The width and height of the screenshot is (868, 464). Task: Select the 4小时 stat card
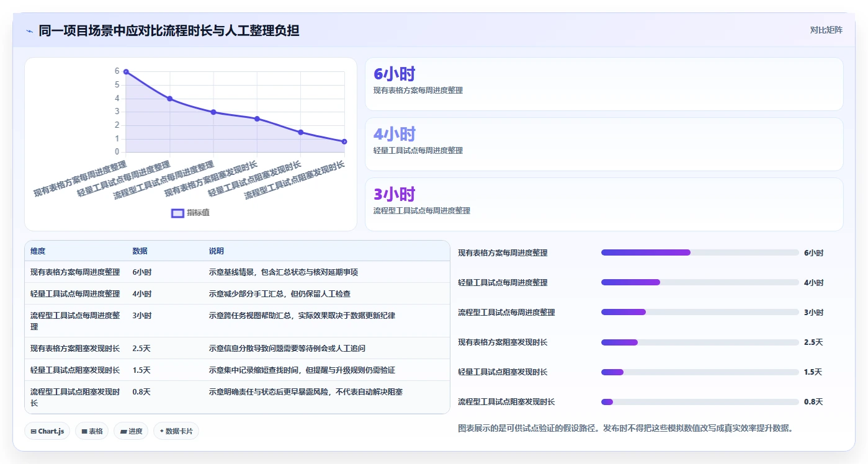[x=604, y=144]
